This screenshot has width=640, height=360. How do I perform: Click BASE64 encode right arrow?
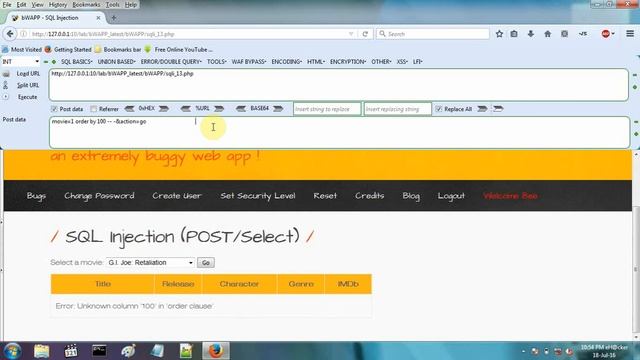pos(278,109)
